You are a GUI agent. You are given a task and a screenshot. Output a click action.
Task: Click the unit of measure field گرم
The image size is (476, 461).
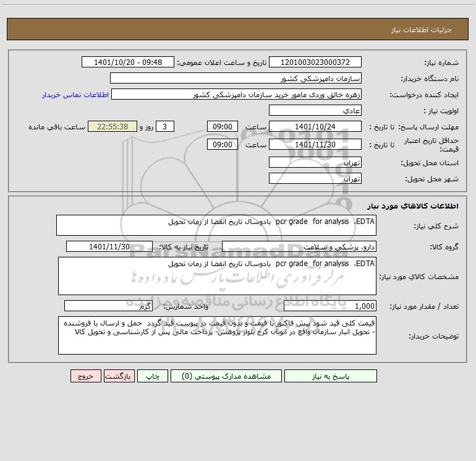tap(108, 306)
